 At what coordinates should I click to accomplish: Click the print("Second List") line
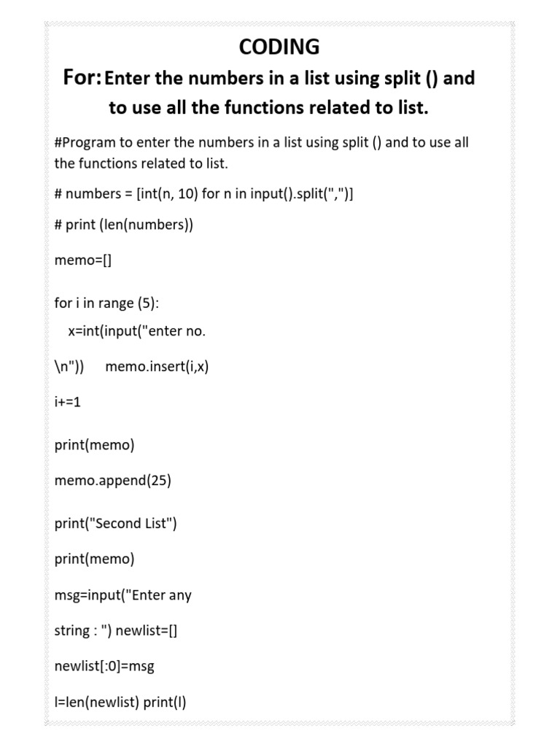pos(115,523)
